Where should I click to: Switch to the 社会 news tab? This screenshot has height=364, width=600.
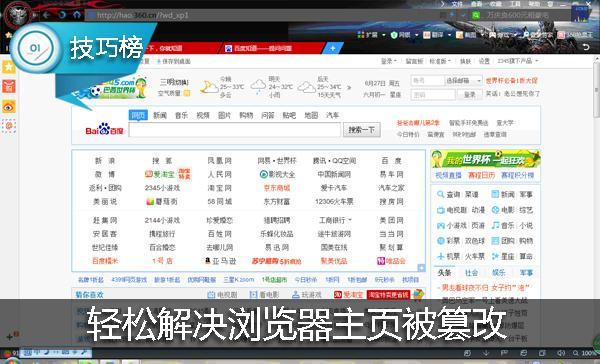pyautogui.click(x=471, y=273)
